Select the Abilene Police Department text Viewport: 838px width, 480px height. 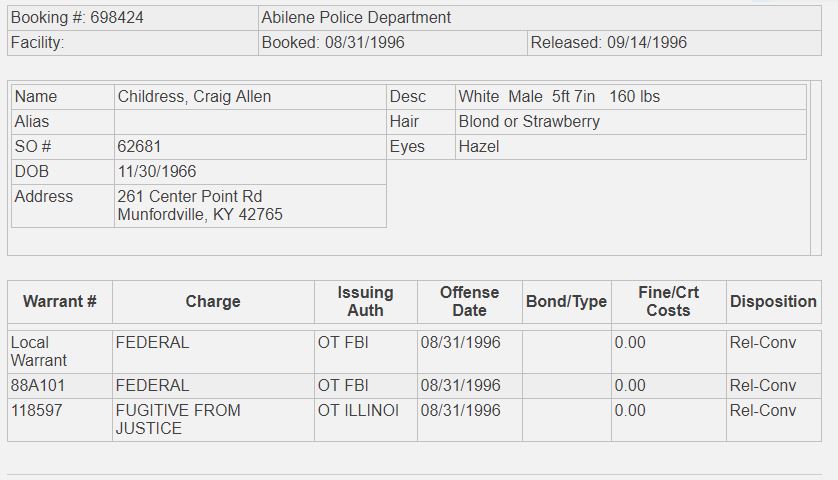[x=356, y=18]
